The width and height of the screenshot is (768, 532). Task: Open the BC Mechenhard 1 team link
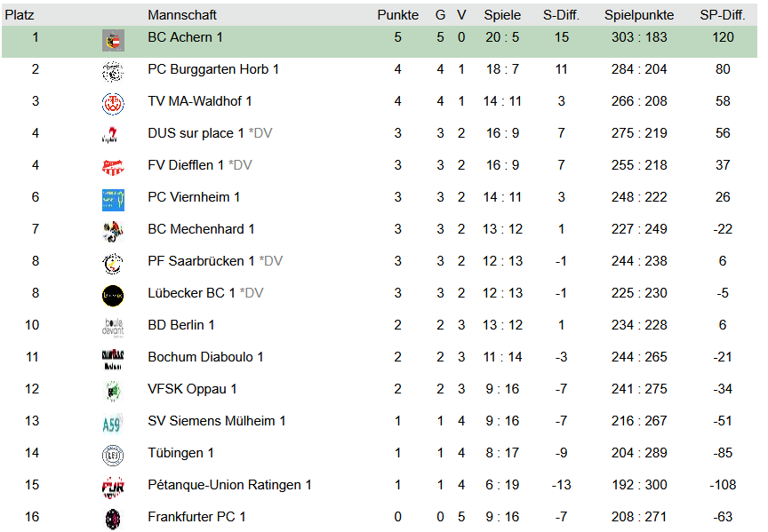[x=201, y=229]
